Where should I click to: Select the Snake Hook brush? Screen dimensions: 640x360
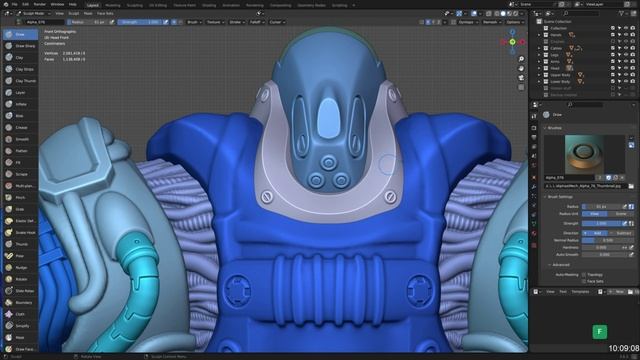[20, 232]
